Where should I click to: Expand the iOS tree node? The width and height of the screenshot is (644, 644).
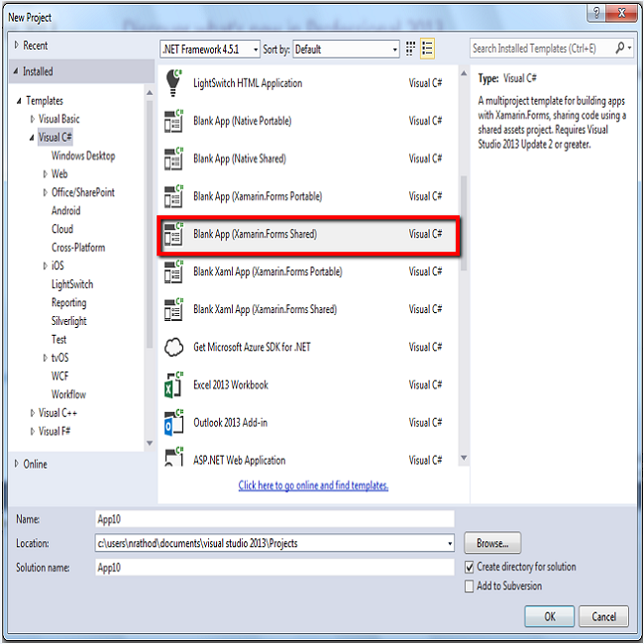[46, 266]
